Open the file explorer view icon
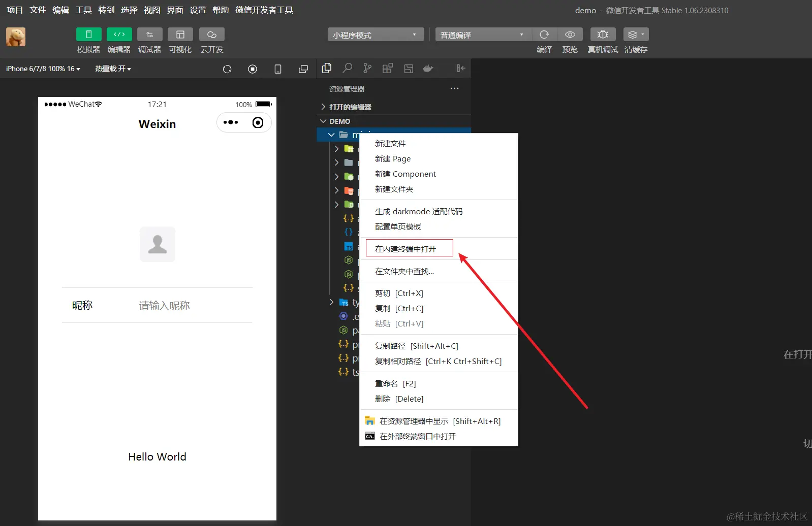Image resolution: width=812 pixels, height=526 pixels. 327,68
